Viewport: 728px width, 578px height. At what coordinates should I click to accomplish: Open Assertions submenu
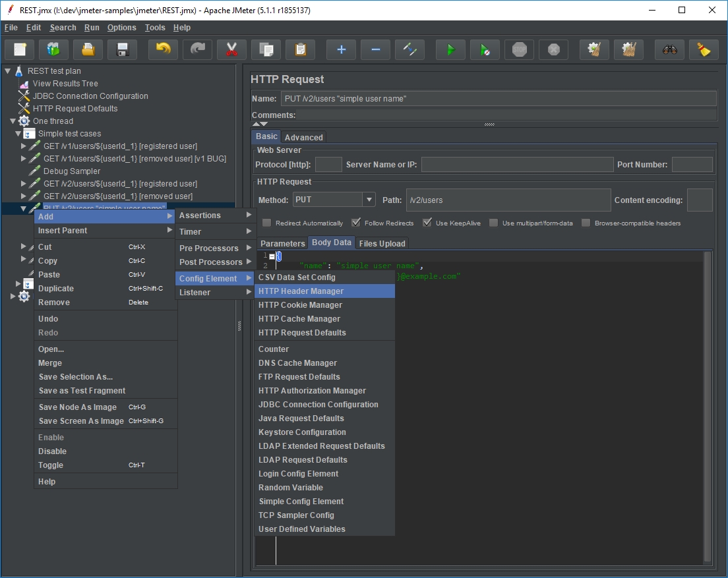tap(214, 216)
